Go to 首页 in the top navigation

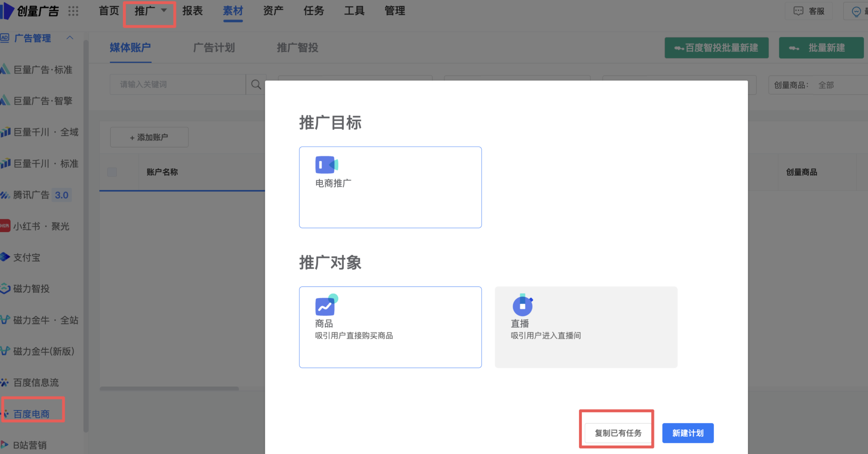point(109,11)
